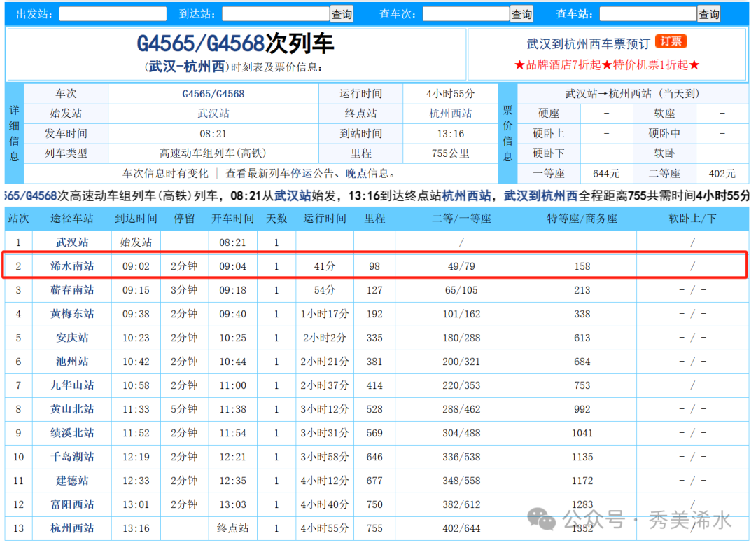
Task: Click 09:15 arrival time for 蕲春南站
Action: click(x=136, y=291)
